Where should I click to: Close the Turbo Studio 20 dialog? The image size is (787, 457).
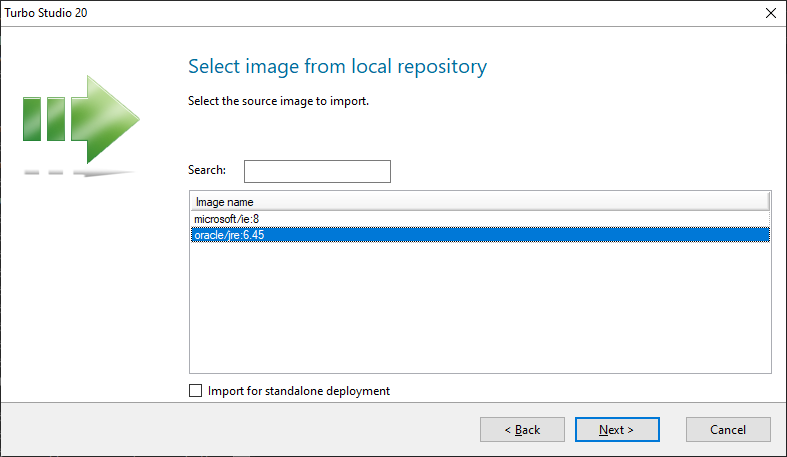[x=770, y=13]
